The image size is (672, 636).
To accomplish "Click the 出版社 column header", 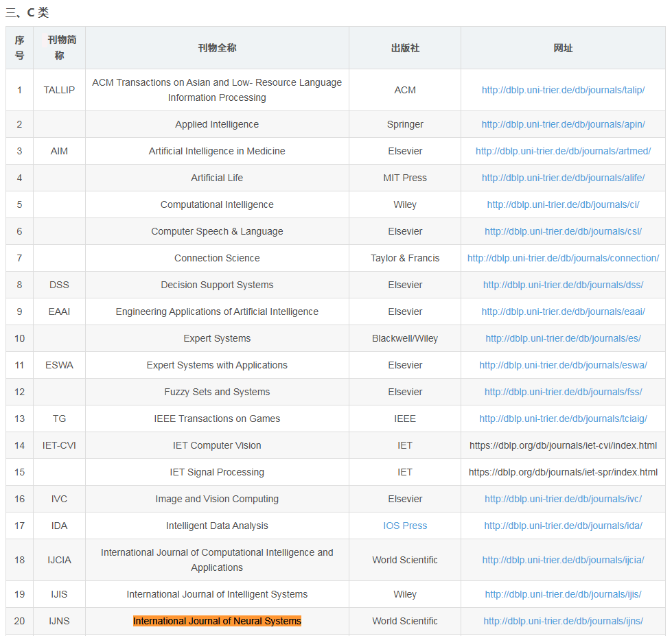I will pyautogui.click(x=405, y=47).
